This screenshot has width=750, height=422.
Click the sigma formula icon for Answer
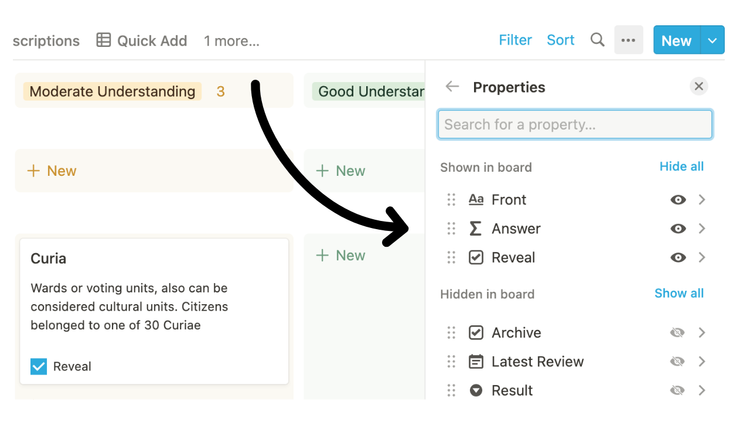(476, 229)
